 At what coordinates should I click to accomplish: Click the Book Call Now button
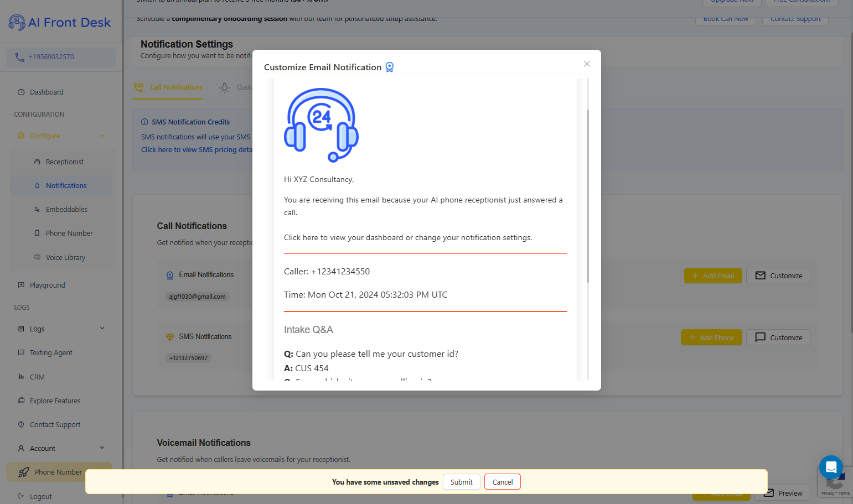pyautogui.click(x=726, y=19)
